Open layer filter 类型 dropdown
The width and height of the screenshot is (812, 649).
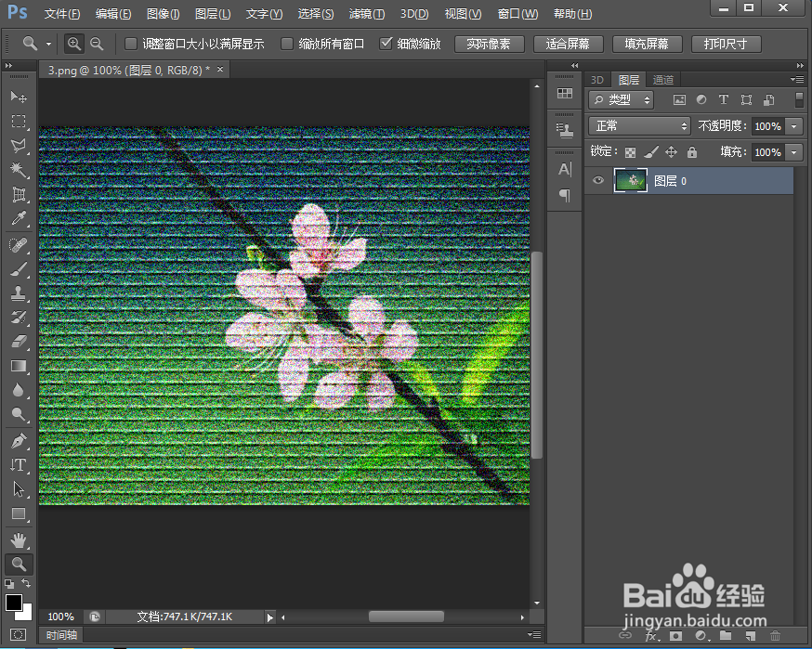622,99
